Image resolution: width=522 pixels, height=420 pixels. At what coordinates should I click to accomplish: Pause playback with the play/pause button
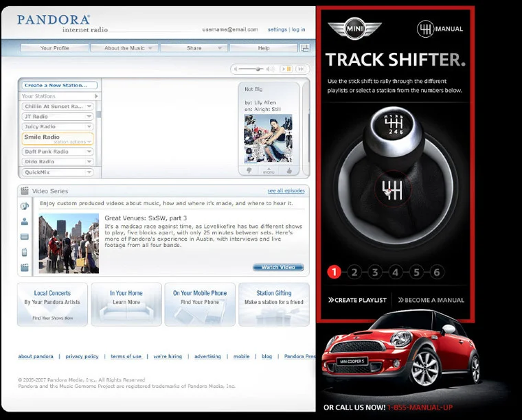point(286,69)
